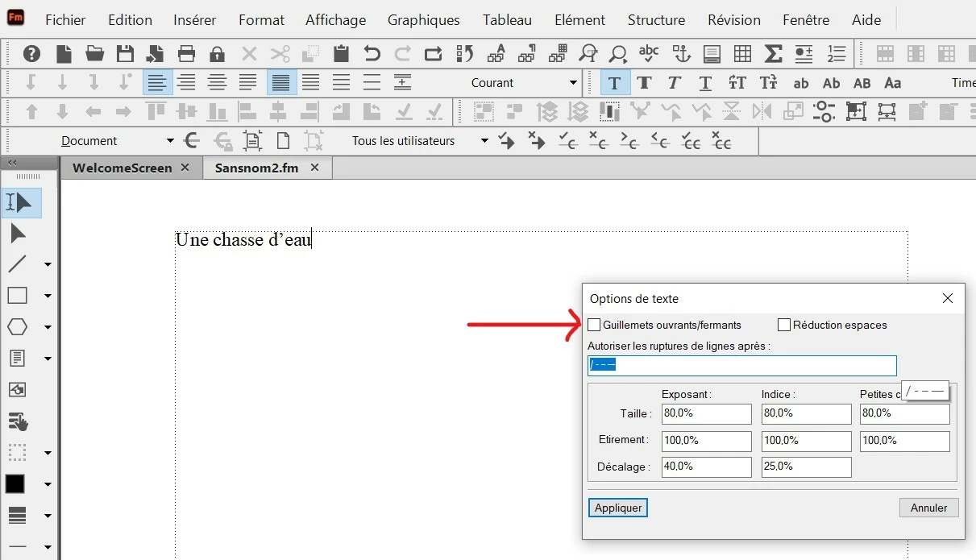
Task: Paste using the clipboard icon
Action: point(341,54)
